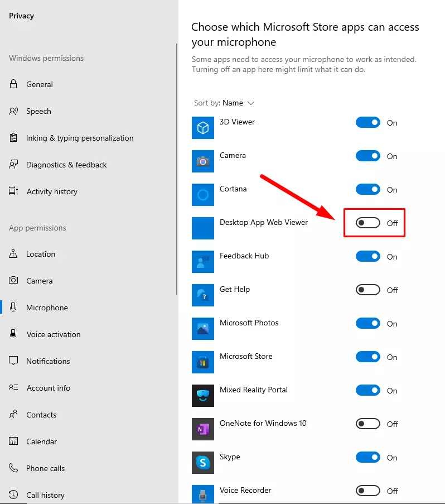Click the Skype app name label
This screenshot has width=445, height=504.
point(230,457)
